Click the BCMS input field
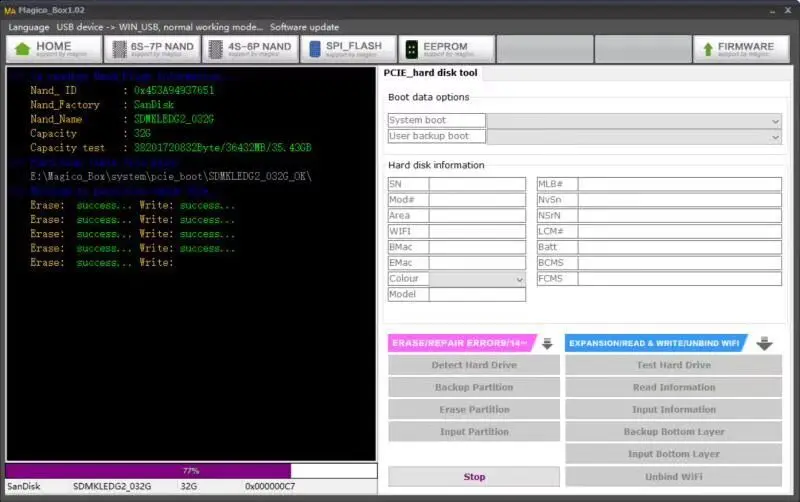Image resolution: width=800 pixels, height=502 pixels. coord(680,263)
